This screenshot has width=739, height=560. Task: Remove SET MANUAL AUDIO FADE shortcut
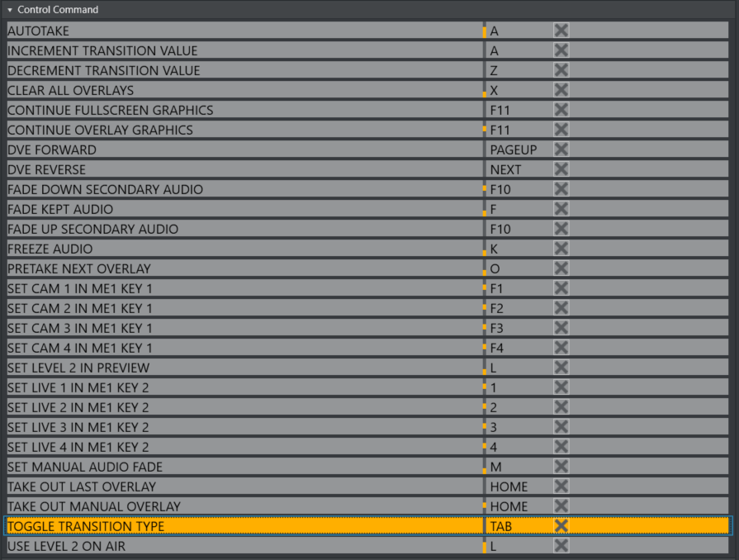point(561,467)
